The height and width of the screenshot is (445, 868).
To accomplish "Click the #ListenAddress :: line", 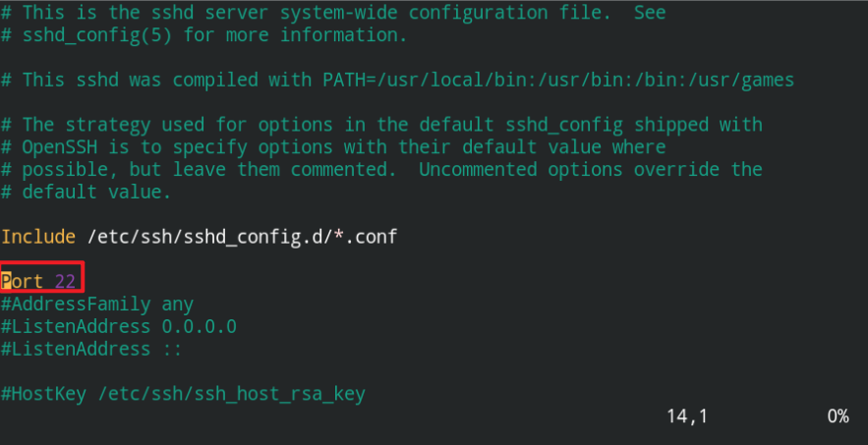I will (x=91, y=350).
